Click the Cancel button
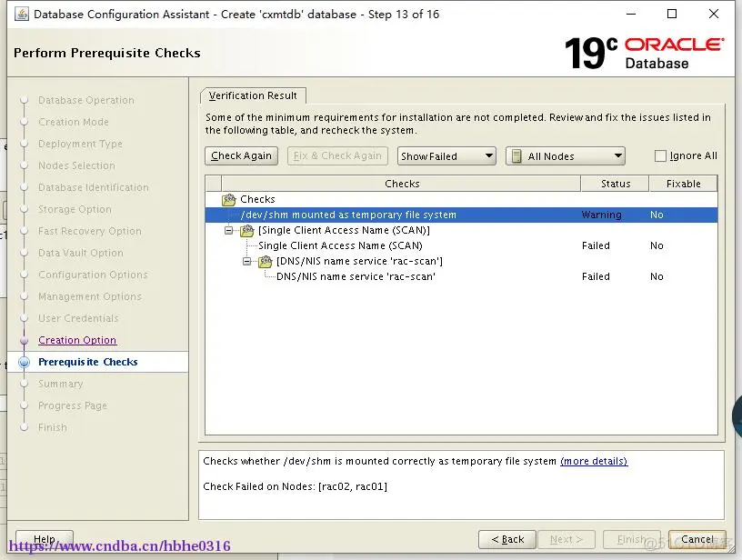The image size is (742, 560). [697, 539]
